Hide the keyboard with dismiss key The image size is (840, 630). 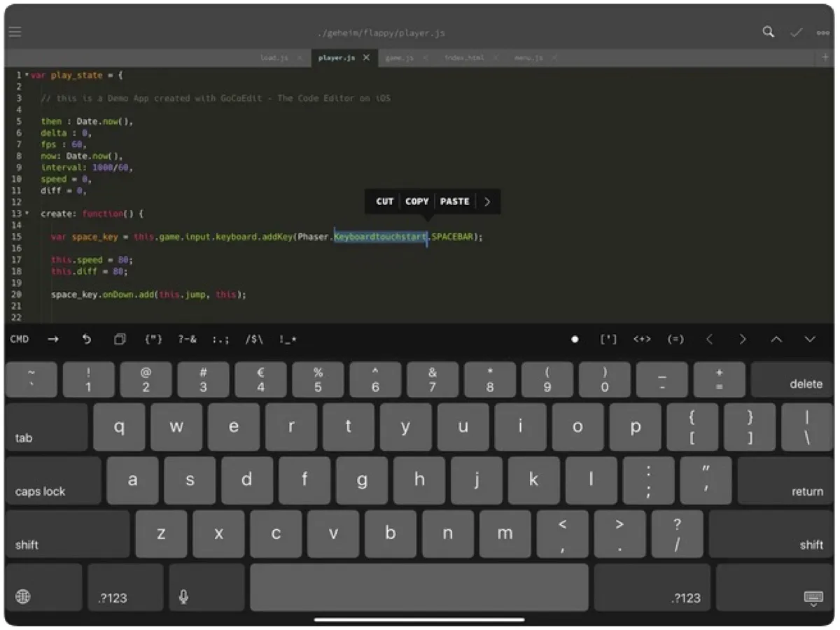(x=775, y=587)
